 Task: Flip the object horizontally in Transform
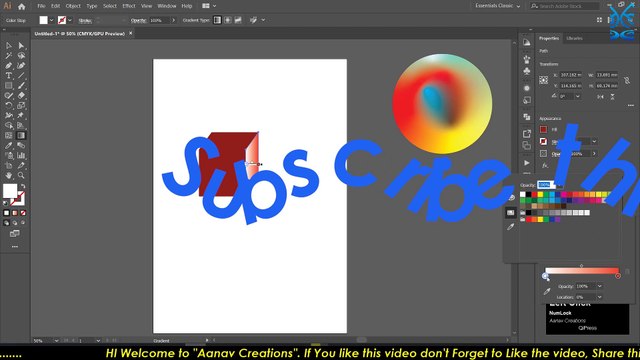click(600, 97)
